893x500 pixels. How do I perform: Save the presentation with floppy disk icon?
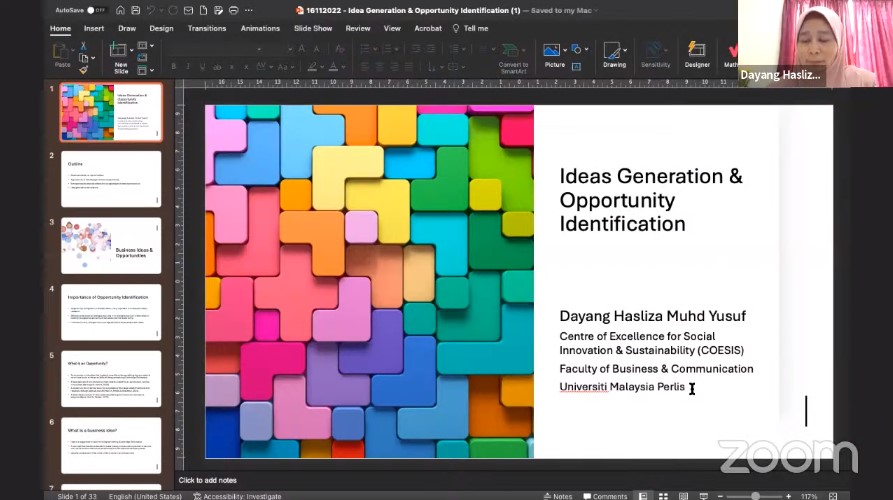pos(136,10)
